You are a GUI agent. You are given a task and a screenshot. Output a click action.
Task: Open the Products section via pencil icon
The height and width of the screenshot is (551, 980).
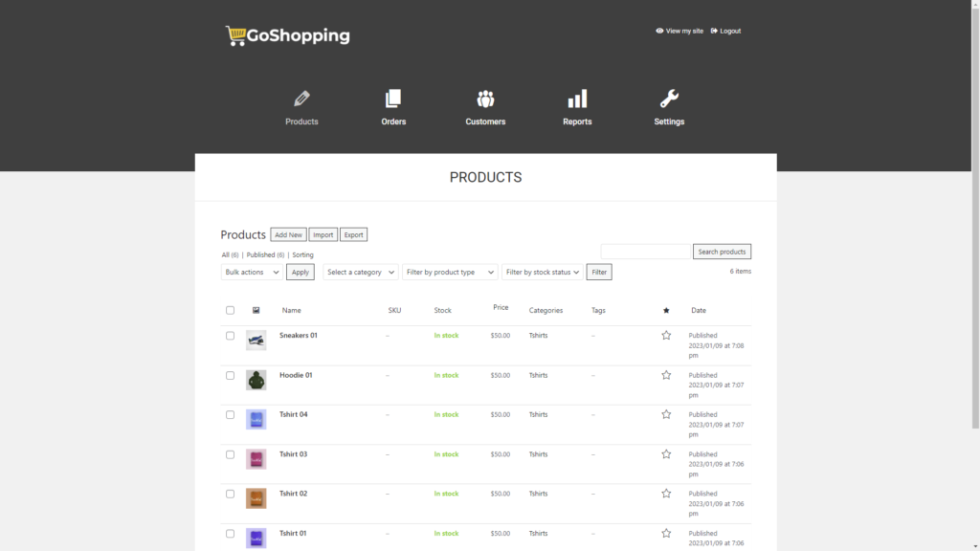(x=301, y=98)
